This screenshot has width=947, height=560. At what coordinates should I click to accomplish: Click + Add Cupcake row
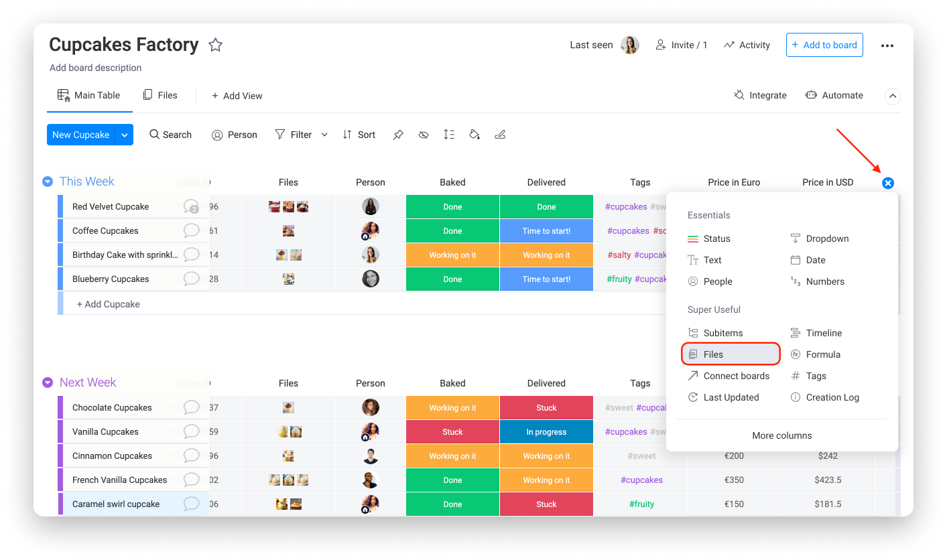(x=109, y=304)
